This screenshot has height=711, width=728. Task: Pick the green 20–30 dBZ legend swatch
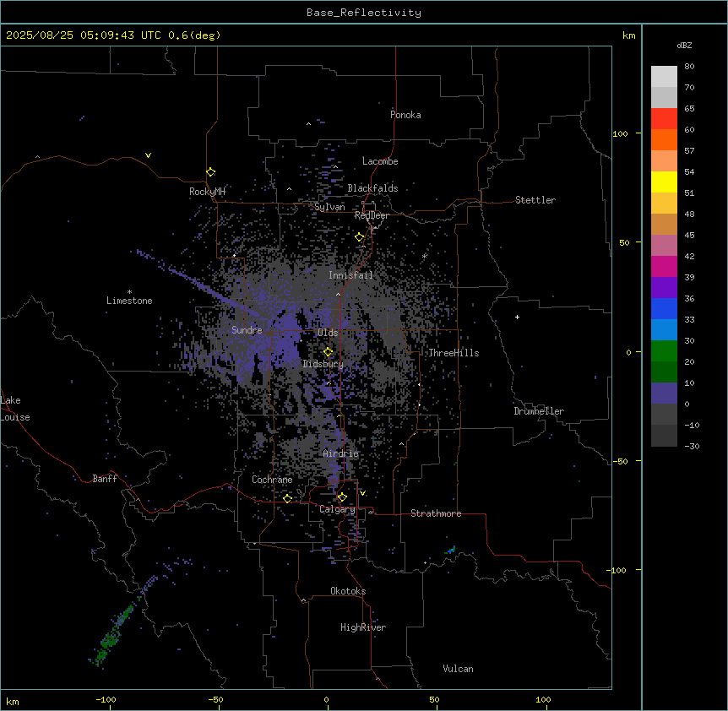pyautogui.click(x=664, y=351)
